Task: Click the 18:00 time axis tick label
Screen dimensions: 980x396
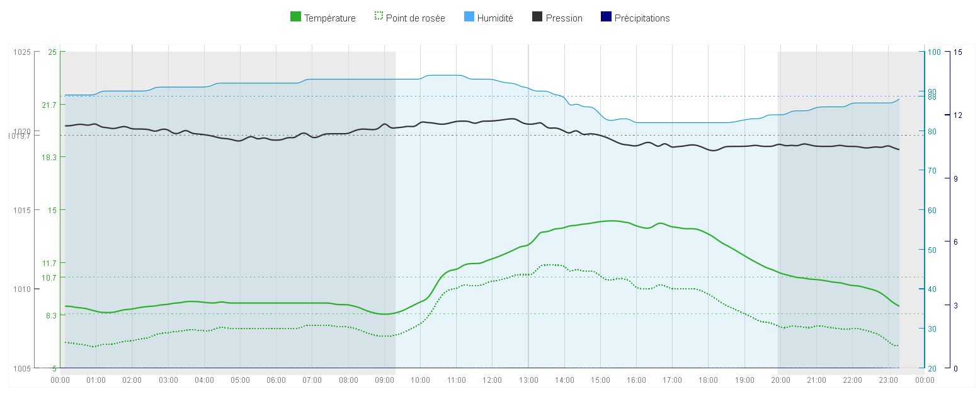Action: pos(709,380)
